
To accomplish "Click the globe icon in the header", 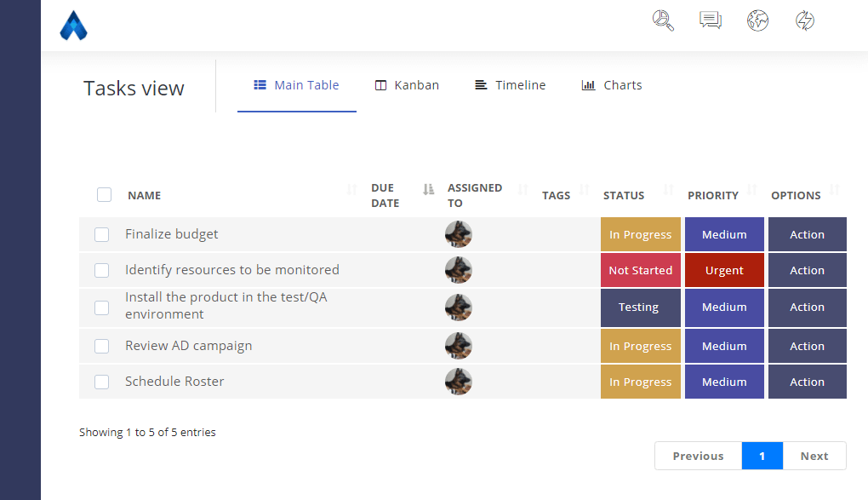I will point(758,20).
